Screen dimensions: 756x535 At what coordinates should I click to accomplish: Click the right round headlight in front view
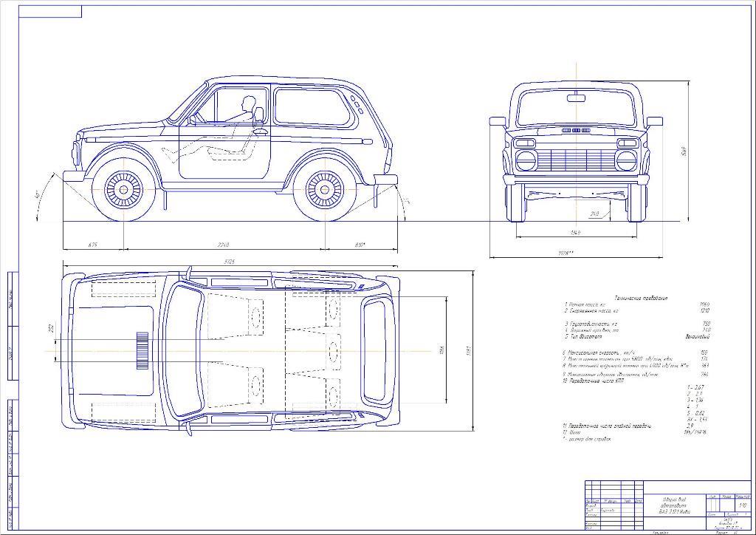626,160
